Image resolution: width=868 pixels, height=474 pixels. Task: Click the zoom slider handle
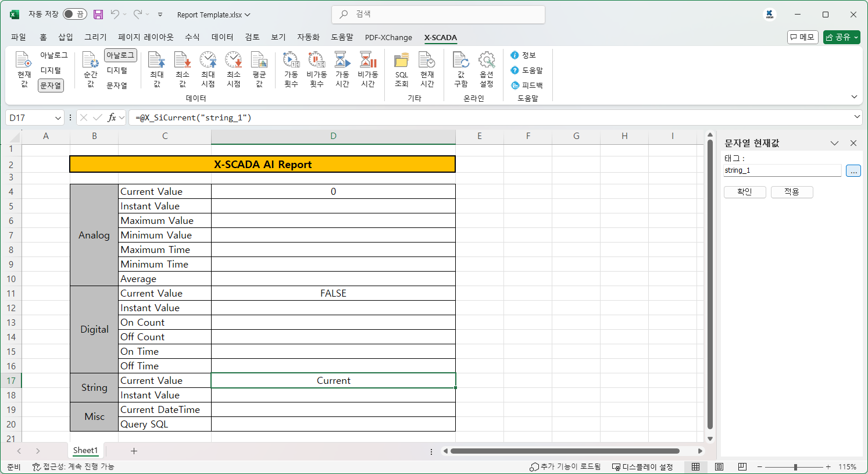click(795, 467)
